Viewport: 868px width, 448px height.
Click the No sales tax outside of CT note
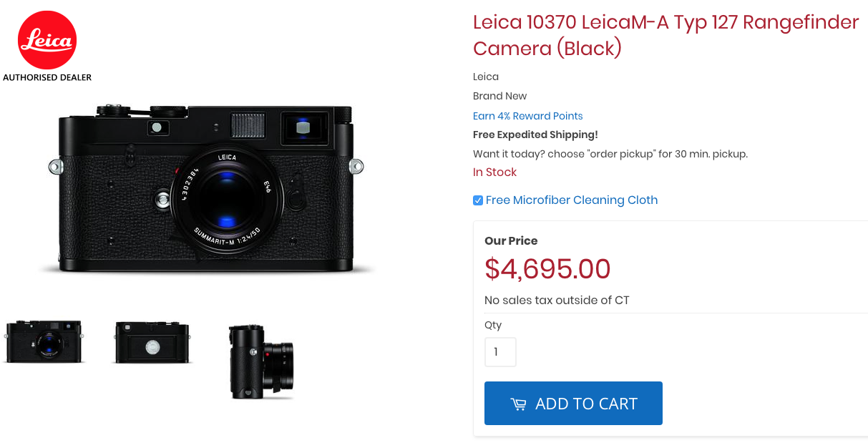[x=557, y=301]
